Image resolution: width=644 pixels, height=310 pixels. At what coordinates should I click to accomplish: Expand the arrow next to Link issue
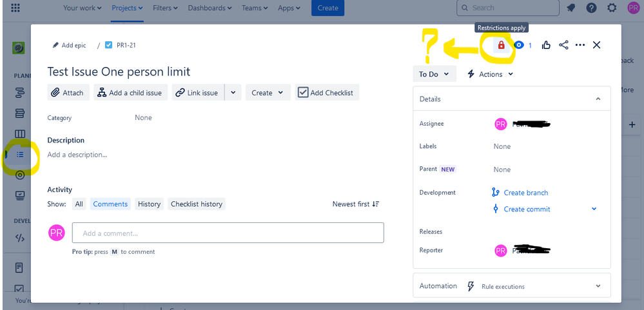[x=233, y=92]
